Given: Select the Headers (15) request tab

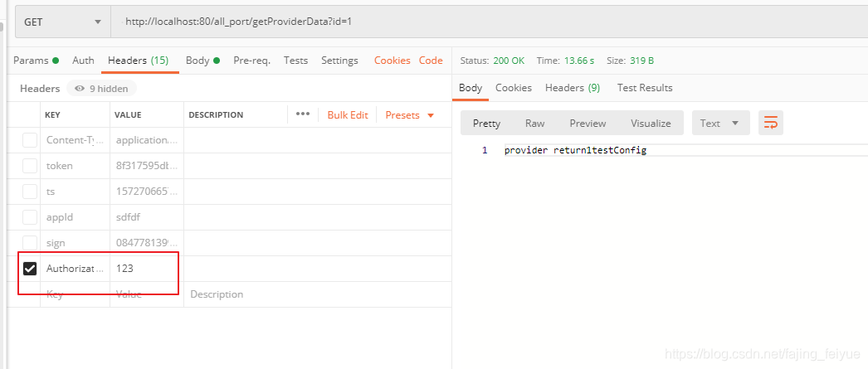Looking at the screenshot, I should point(139,61).
